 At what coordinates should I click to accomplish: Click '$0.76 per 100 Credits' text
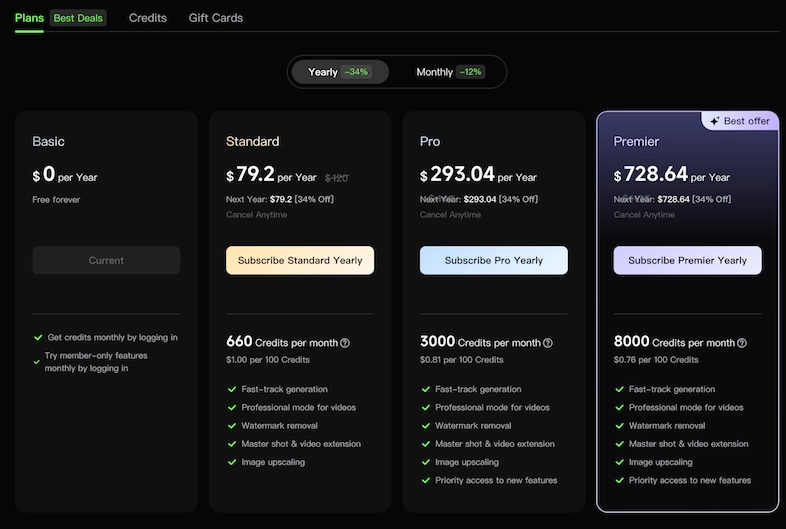656,360
